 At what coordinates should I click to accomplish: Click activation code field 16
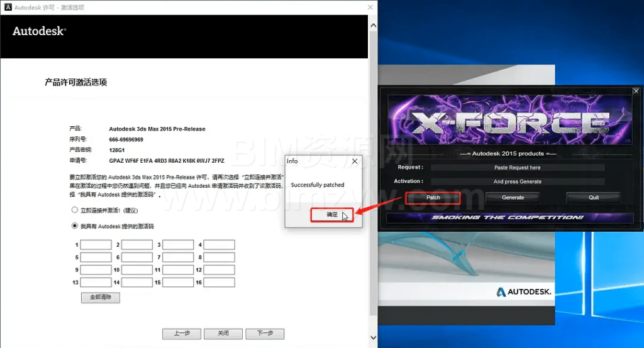point(219,282)
